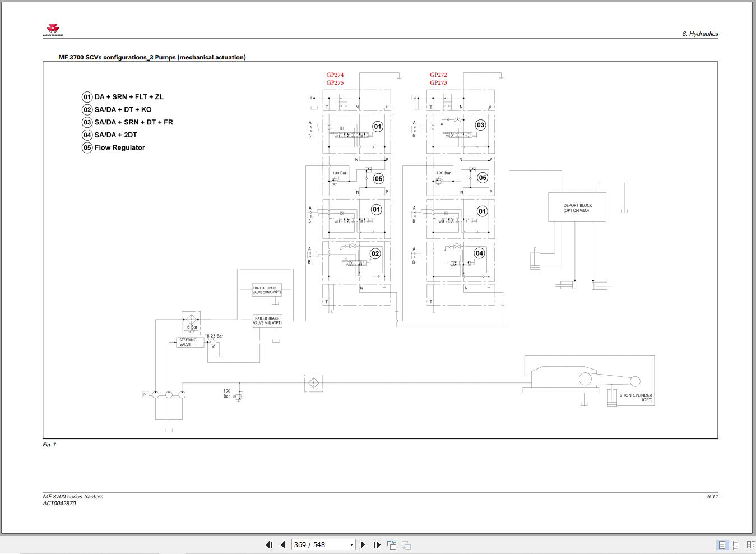
Task: Go to the next page
Action: (363, 544)
